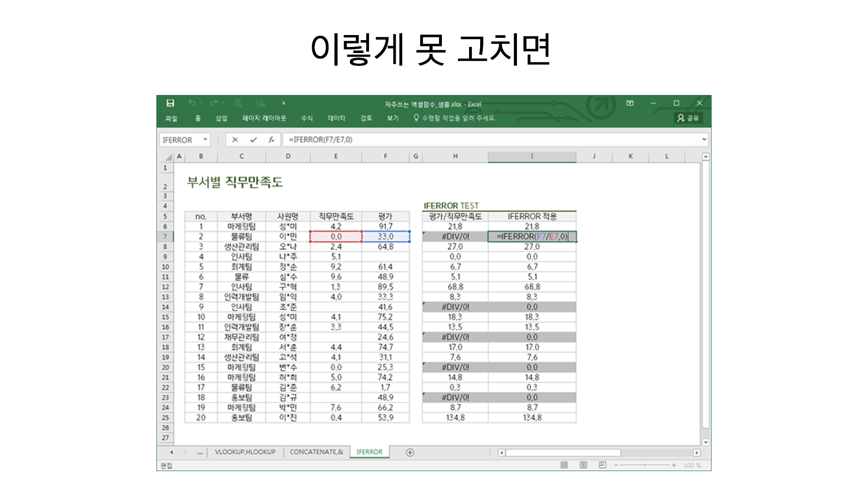The width and height of the screenshot is (868, 485).
Task: Click the IFERROR 적용 header cell
Action: pos(532,216)
